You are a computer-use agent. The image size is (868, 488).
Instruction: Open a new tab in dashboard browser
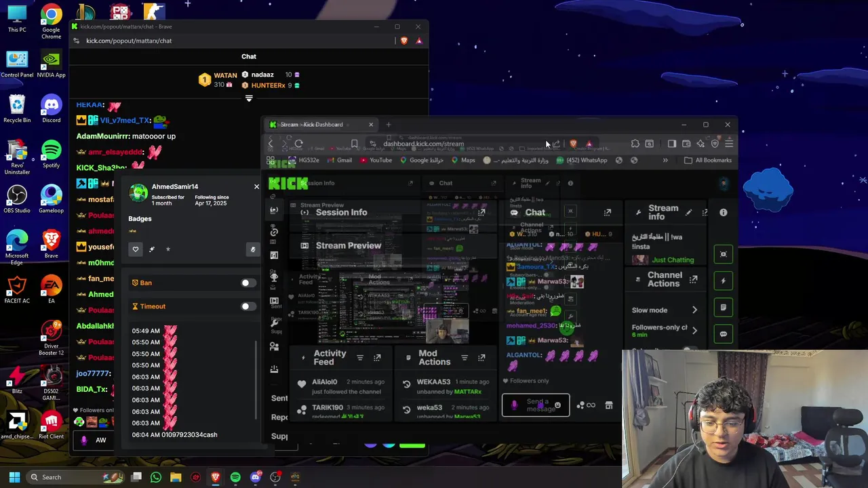(389, 125)
